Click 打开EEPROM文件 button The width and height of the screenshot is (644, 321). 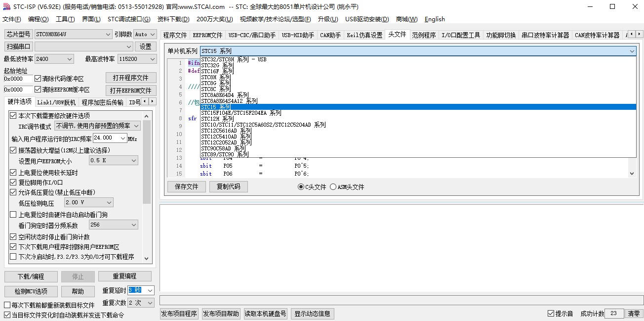coord(131,91)
